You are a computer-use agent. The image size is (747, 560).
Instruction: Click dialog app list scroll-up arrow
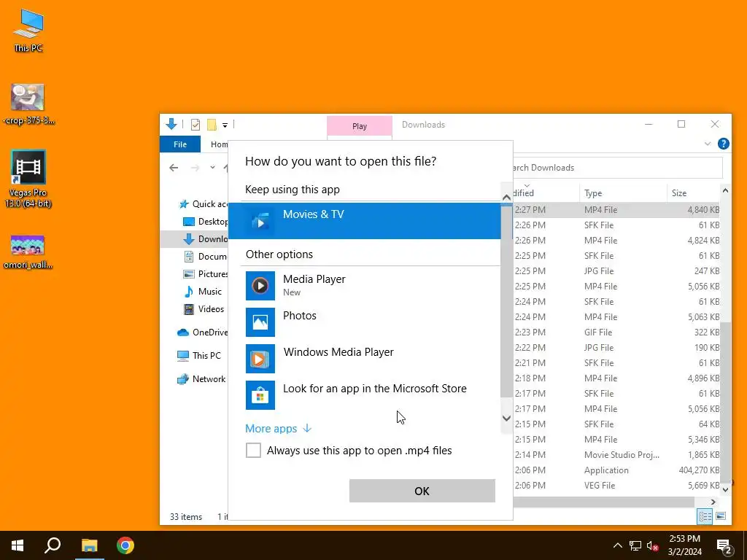pyautogui.click(x=506, y=197)
